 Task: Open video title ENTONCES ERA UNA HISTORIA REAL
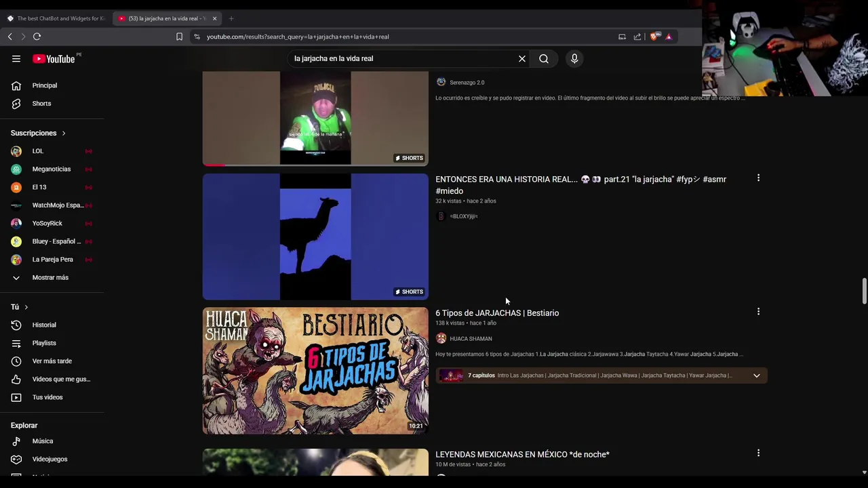click(580, 185)
